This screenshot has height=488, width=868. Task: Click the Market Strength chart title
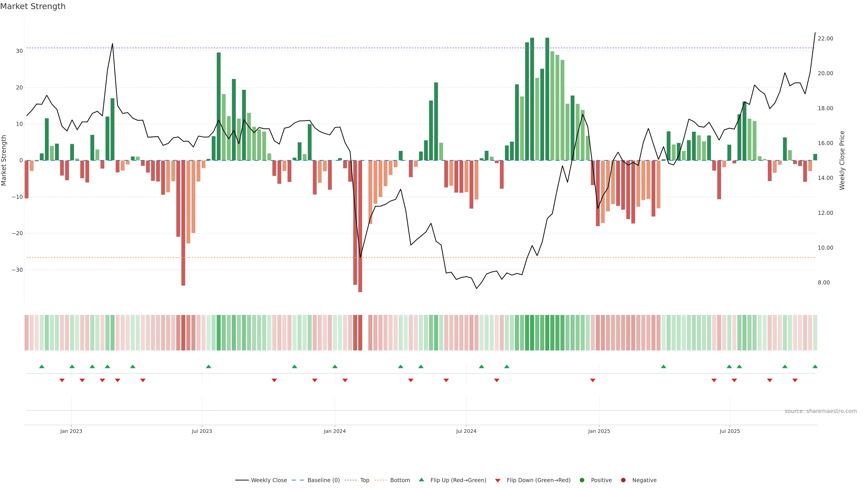pos(33,6)
